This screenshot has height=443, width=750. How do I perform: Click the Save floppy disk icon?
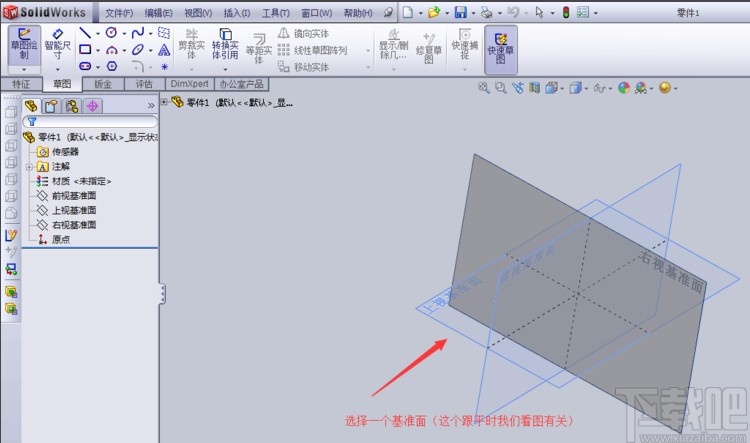pos(460,12)
